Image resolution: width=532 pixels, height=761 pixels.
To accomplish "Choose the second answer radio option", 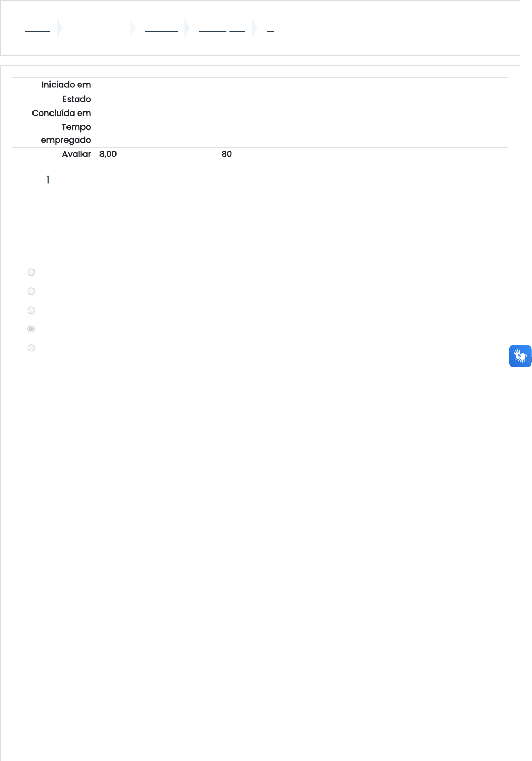I will (31, 292).
